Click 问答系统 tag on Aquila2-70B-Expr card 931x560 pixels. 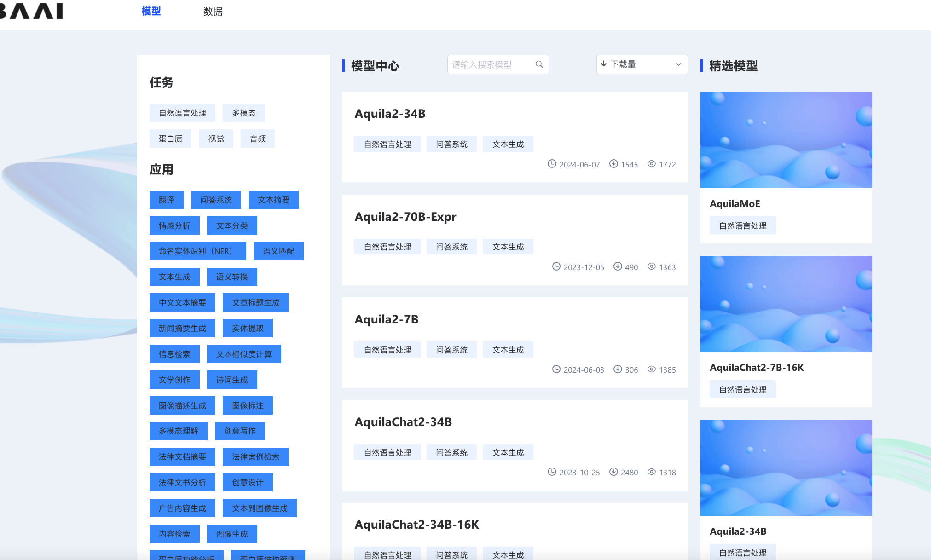pos(451,247)
